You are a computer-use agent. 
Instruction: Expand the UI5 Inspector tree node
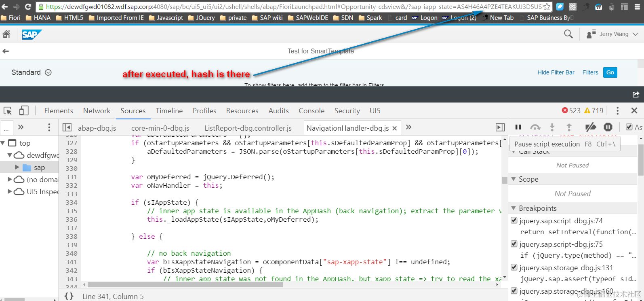(x=10, y=191)
